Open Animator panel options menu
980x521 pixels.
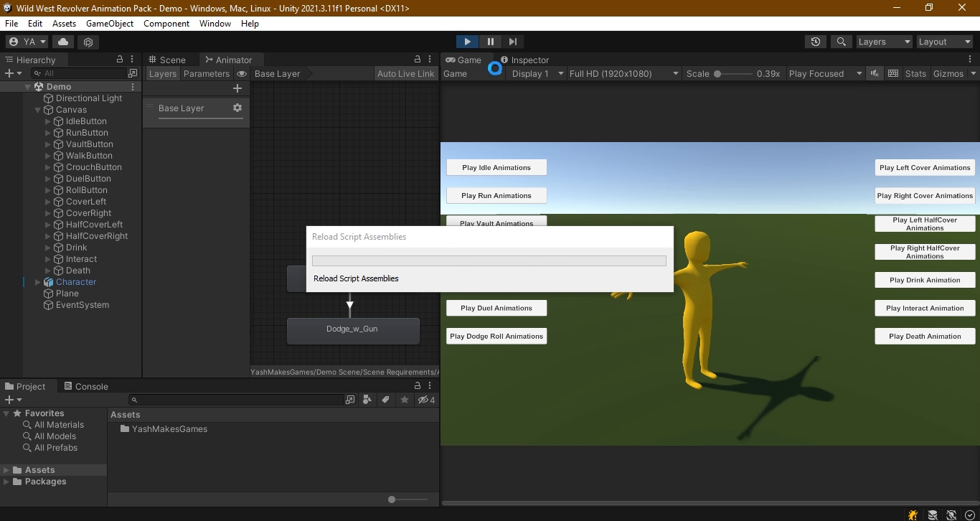(430, 60)
